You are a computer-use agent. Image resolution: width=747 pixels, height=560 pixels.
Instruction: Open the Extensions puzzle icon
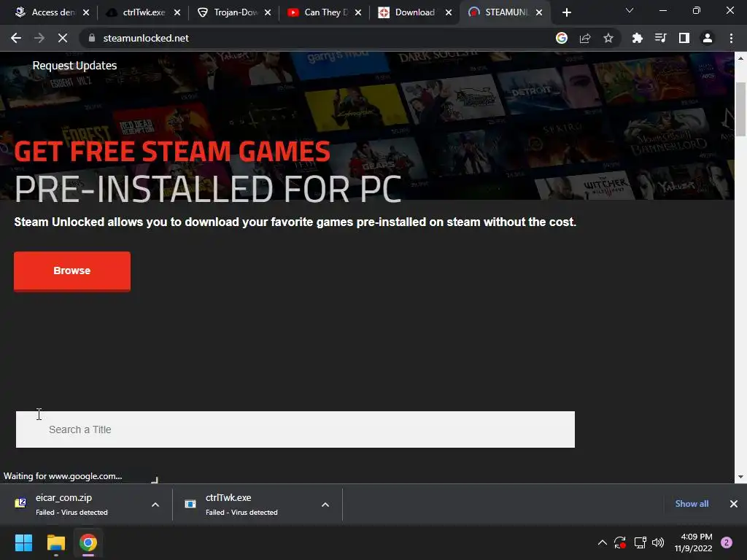click(x=638, y=38)
